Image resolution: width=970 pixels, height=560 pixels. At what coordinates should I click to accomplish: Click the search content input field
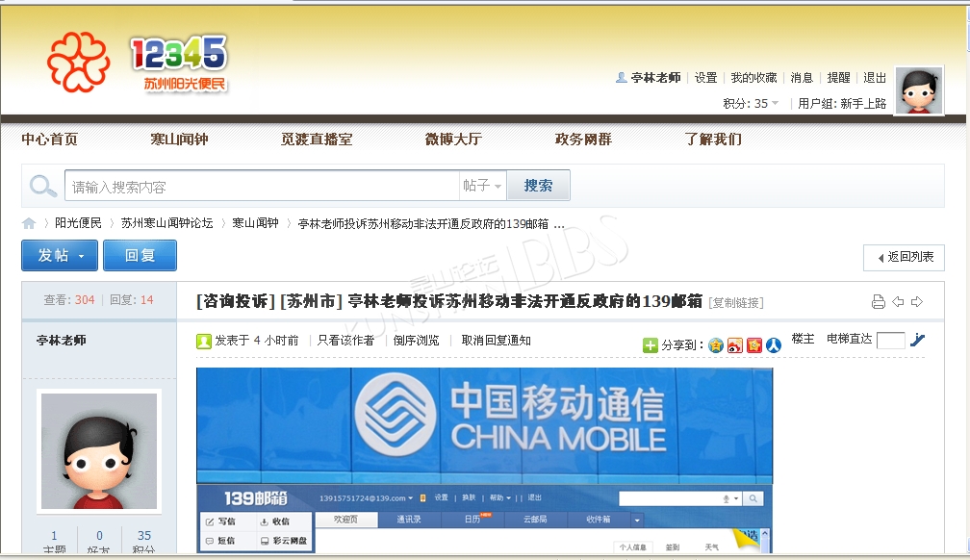point(262,186)
